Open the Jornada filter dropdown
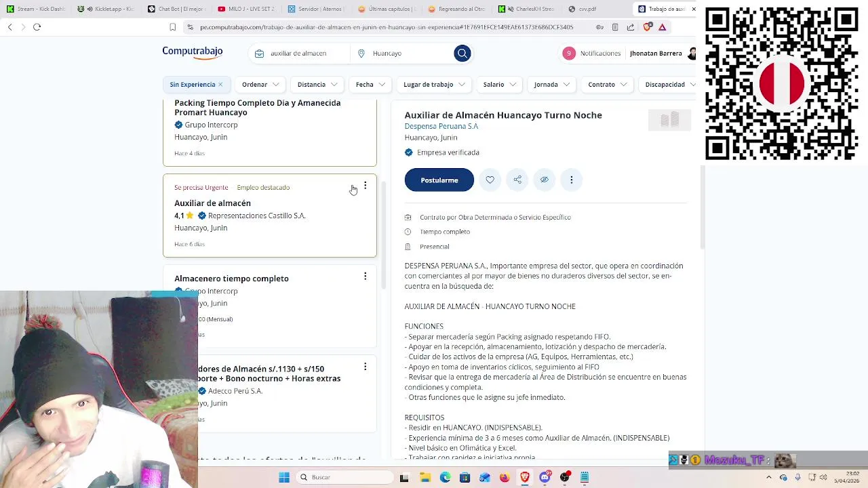Image resolution: width=868 pixels, height=488 pixels. point(552,85)
